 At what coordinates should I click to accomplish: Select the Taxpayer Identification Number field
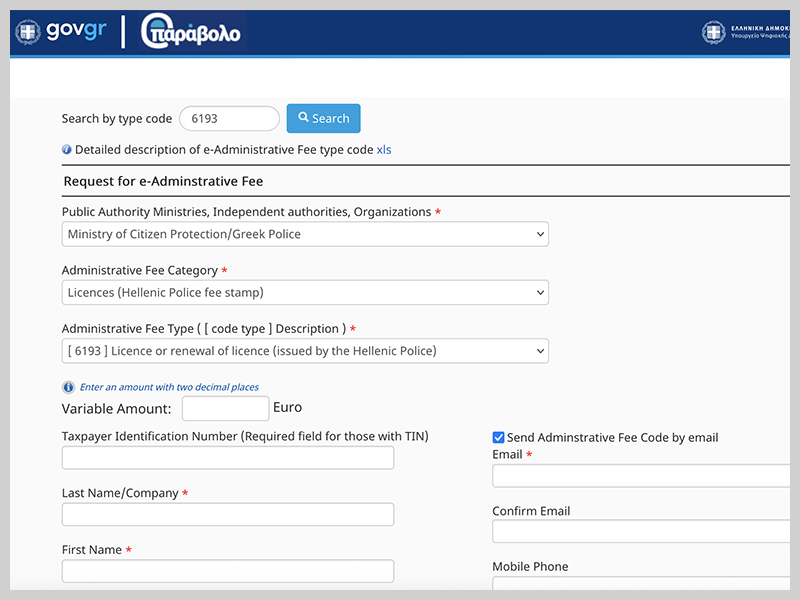pos(228,458)
